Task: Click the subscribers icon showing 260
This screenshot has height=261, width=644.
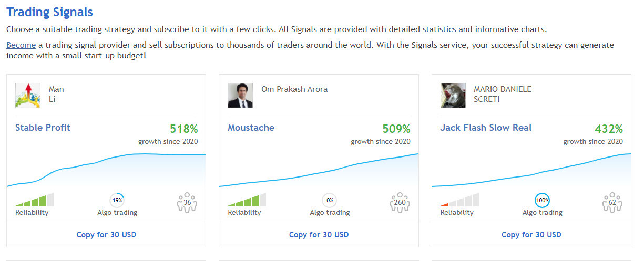Action: pos(400,201)
